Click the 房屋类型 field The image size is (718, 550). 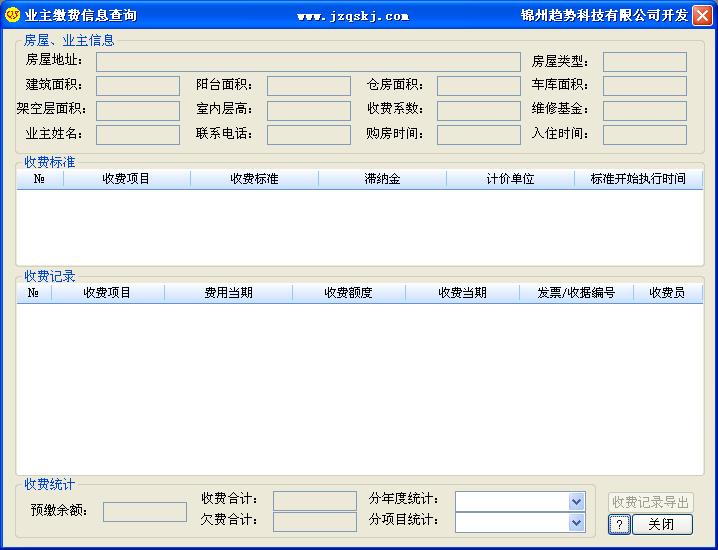coord(644,62)
